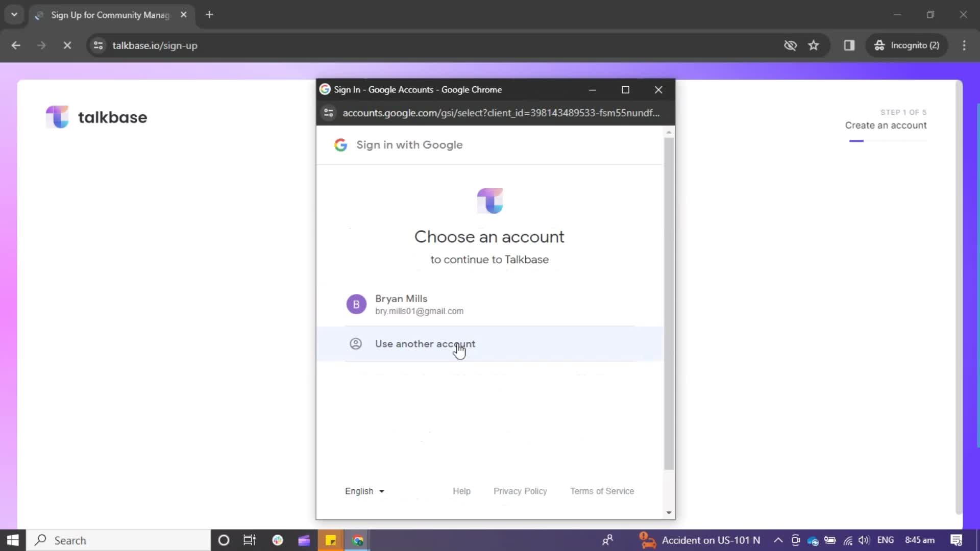
Task: Click the Use another account person icon
Action: tap(356, 343)
